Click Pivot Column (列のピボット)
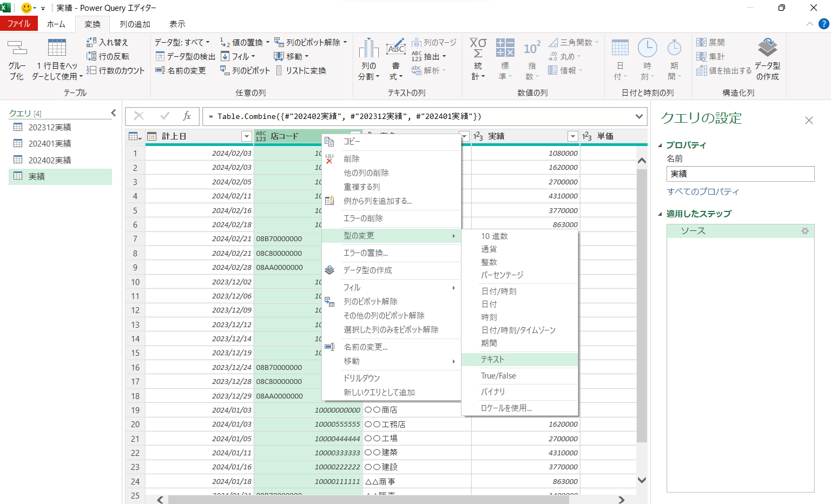This screenshot has height=504, width=831. point(245,70)
